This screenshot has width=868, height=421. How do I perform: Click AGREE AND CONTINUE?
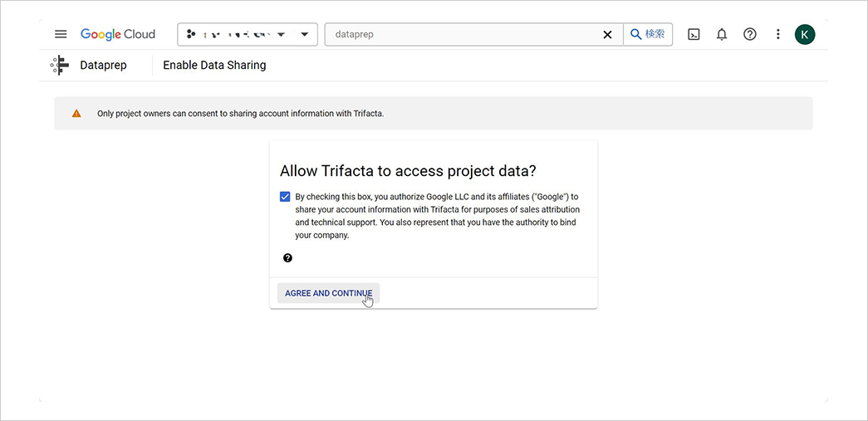point(329,293)
